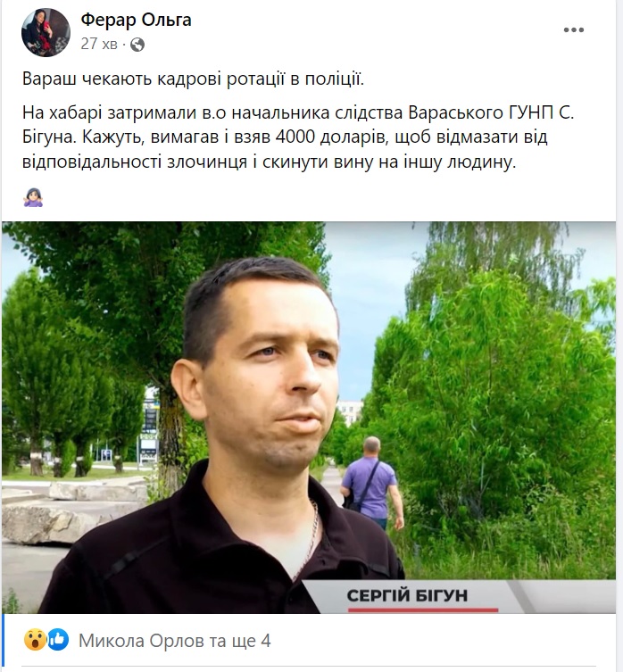Open the author name Ферар Ольга
Viewport: 623px width, 672px height.
136,20
